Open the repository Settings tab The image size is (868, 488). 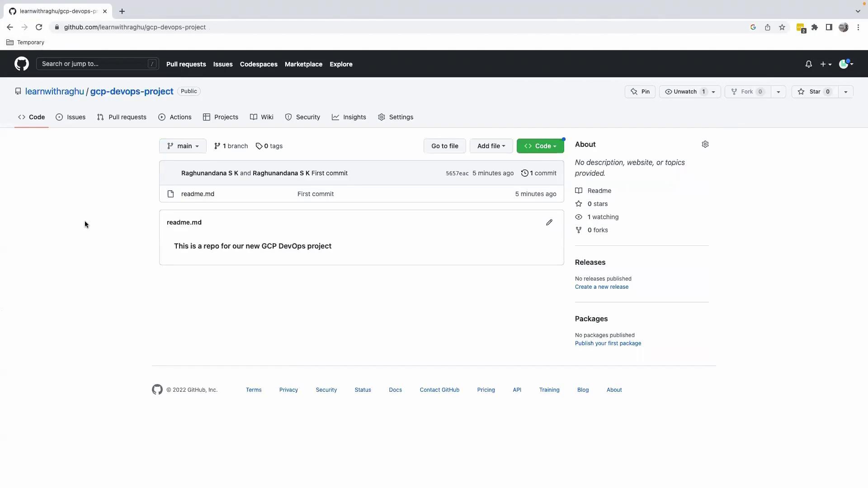pyautogui.click(x=396, y=117)
